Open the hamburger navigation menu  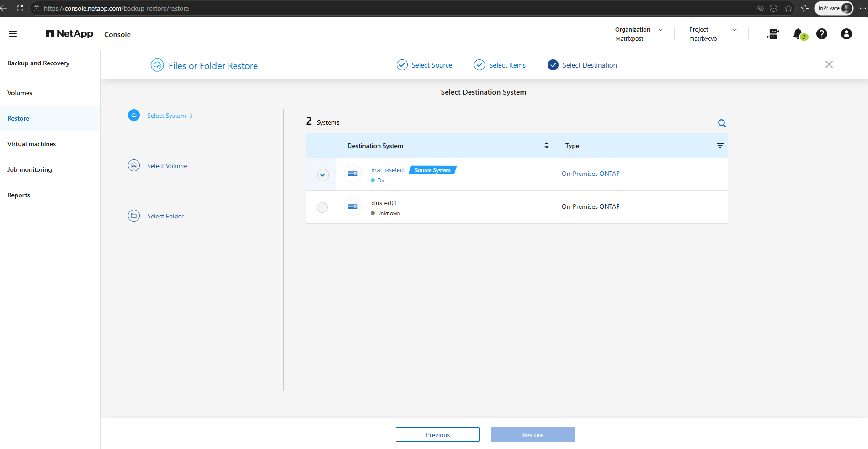pos(13,34)
